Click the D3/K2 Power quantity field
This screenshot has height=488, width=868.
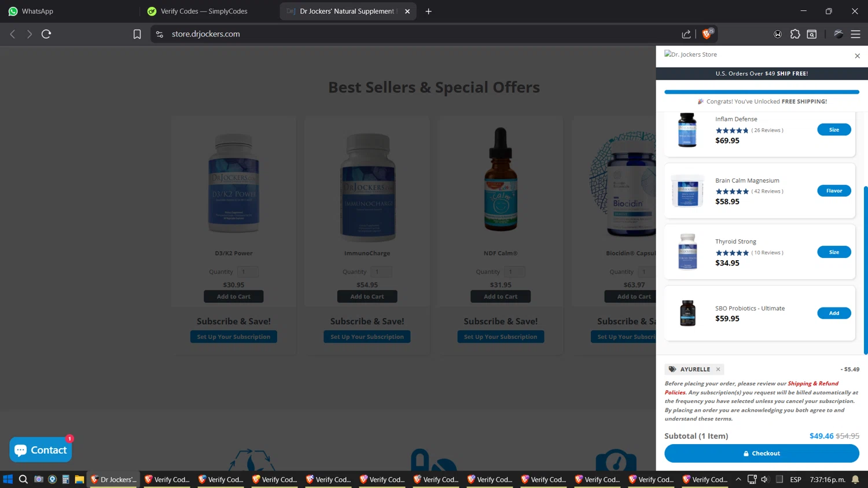point(248,272)
